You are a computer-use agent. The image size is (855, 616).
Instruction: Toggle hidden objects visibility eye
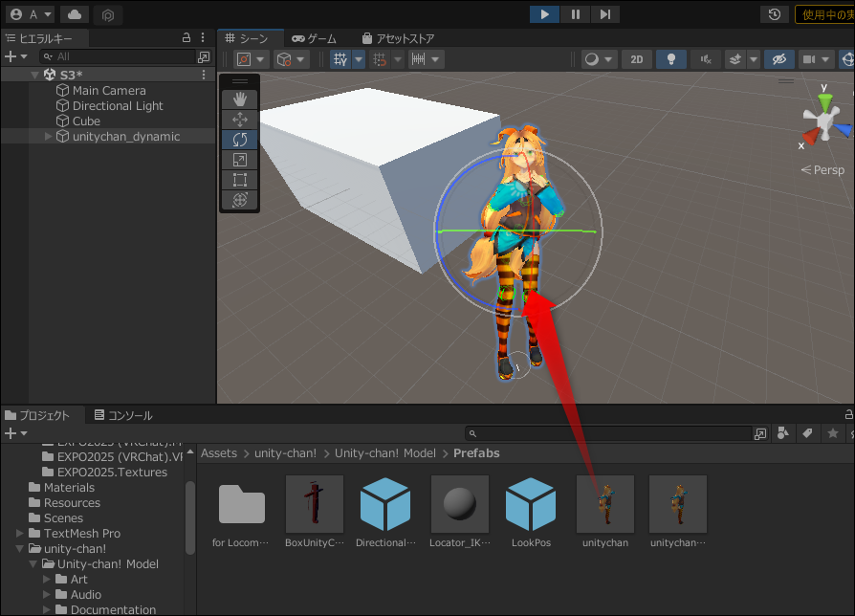[779, 59]
